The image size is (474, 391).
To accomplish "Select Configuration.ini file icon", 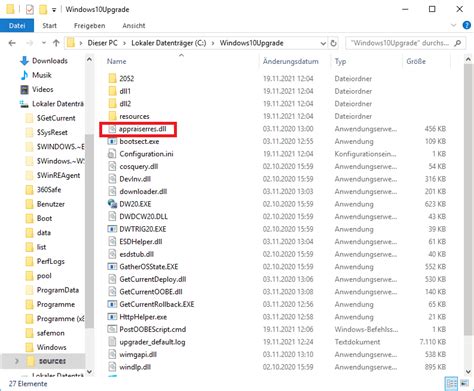I will 112,154.
